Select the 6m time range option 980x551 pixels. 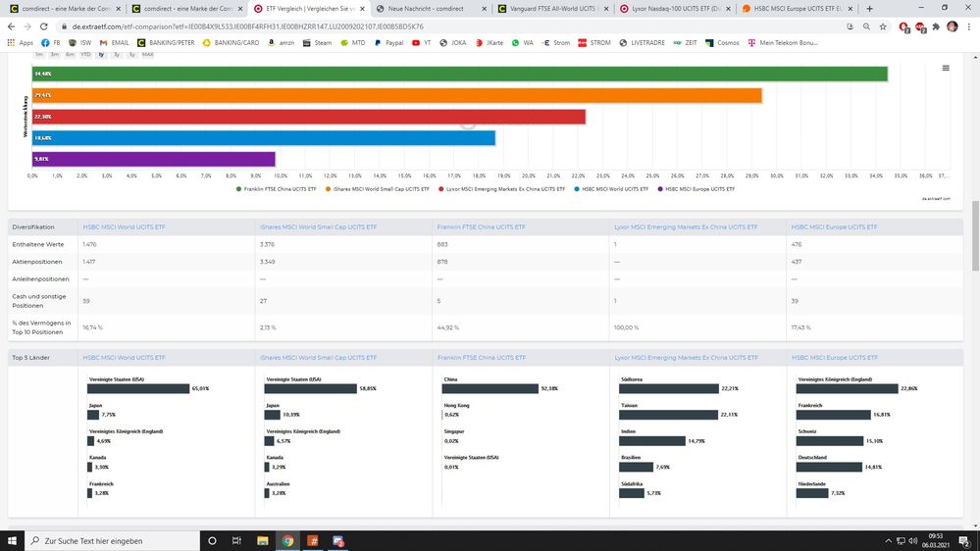coord(70,55)
